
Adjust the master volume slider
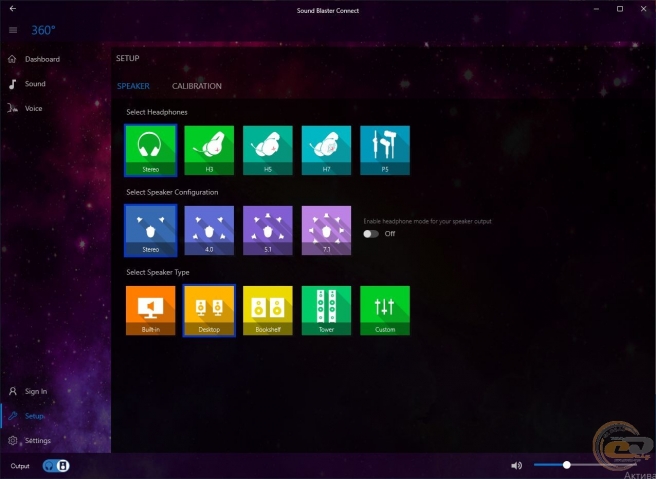point(585,465)
